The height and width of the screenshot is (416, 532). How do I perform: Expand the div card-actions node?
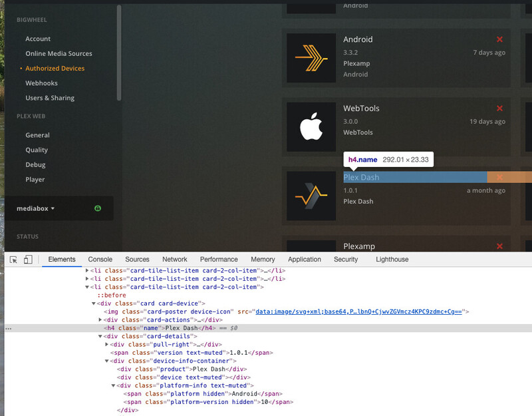tap(100, 320)
